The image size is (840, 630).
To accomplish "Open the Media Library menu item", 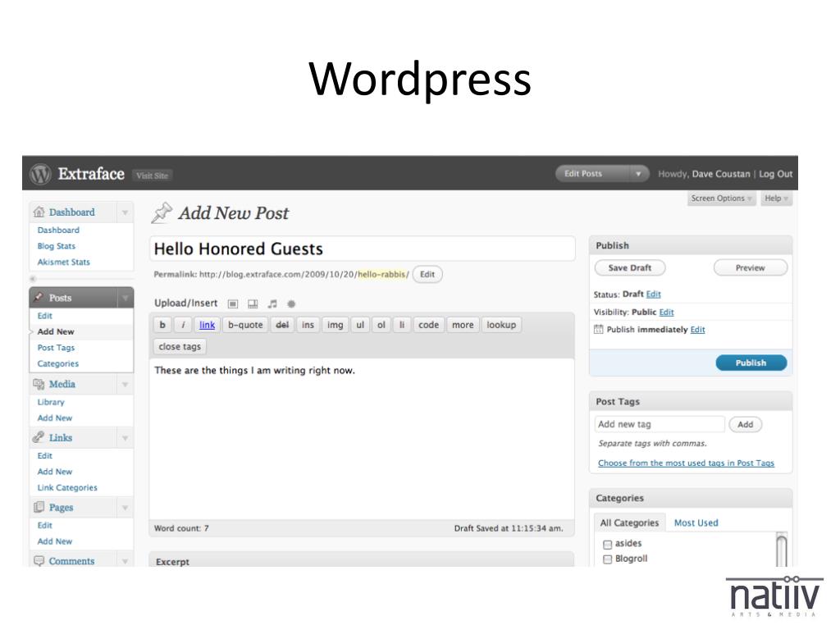I will coord(51,402).
